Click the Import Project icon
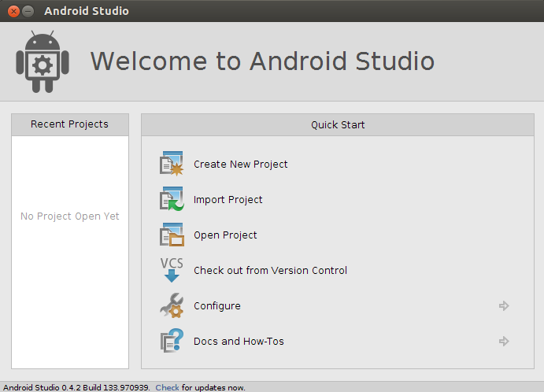The height and width of the screenshot is (392, 544). pos(172,199)
